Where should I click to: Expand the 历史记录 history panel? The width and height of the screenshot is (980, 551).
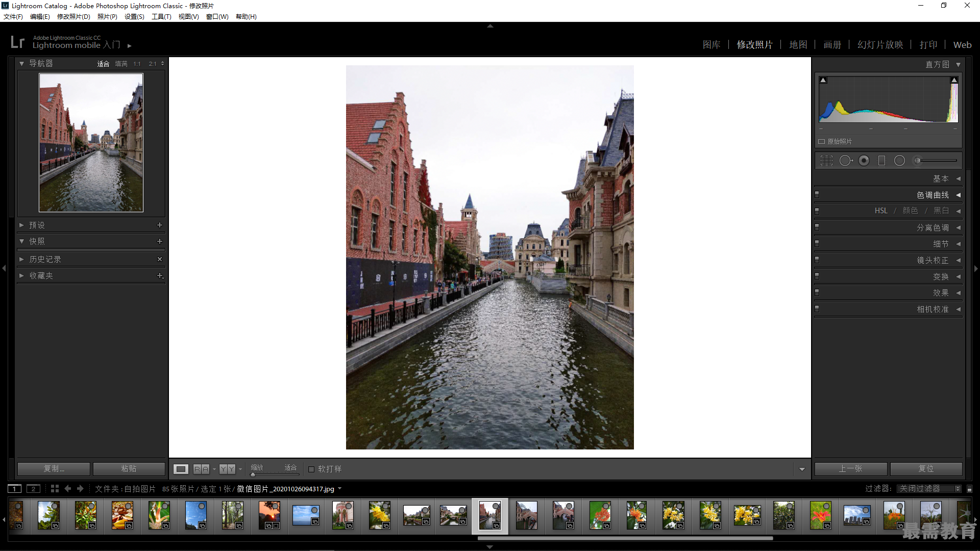(x=21, y=259)
